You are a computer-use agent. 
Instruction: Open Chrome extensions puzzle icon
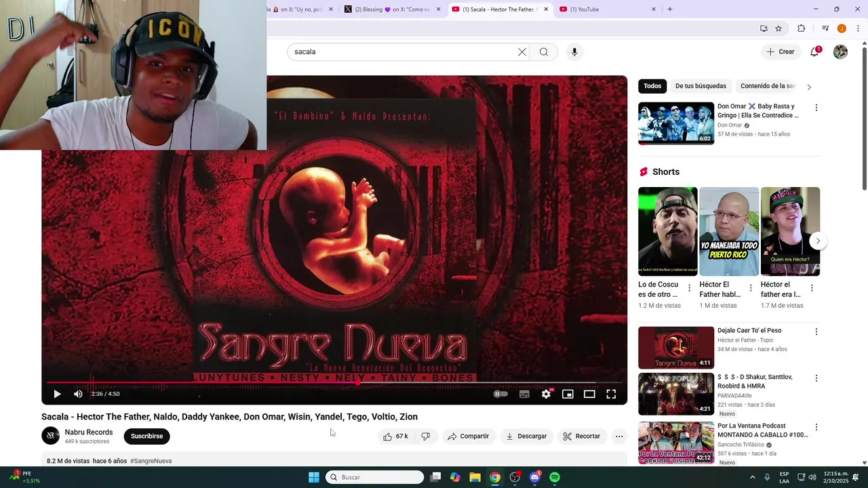click(801, 28)
